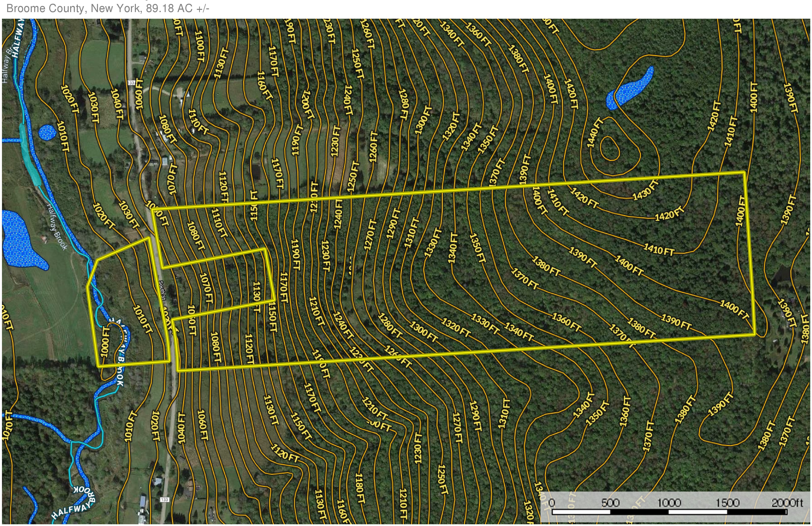Click the small pond east of parcel

[782, 277]
